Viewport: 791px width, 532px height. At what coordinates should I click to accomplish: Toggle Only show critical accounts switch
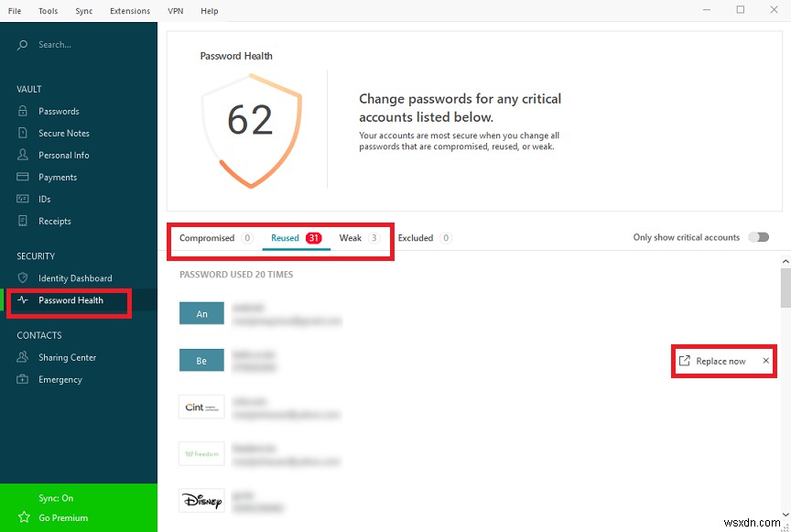759,237
